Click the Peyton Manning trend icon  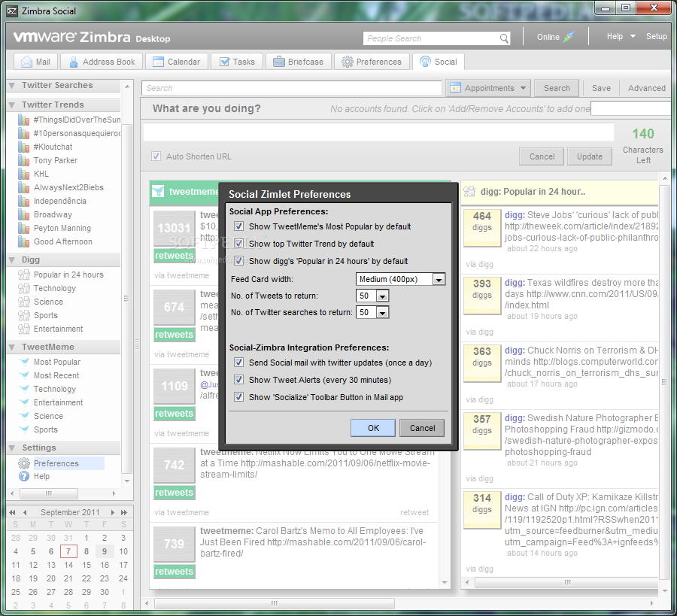[x=24, y=228]
